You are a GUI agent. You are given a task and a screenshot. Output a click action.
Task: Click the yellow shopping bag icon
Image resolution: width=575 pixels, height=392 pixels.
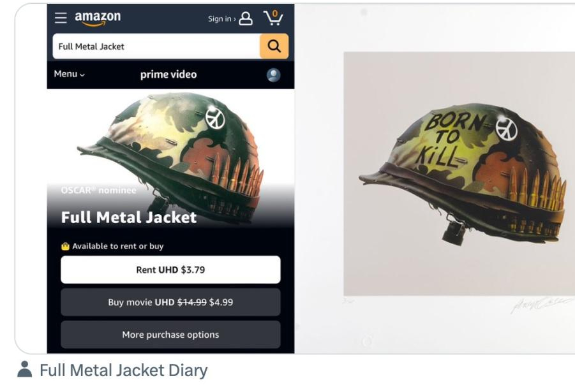pyautogui.click(x=65, y=246)
